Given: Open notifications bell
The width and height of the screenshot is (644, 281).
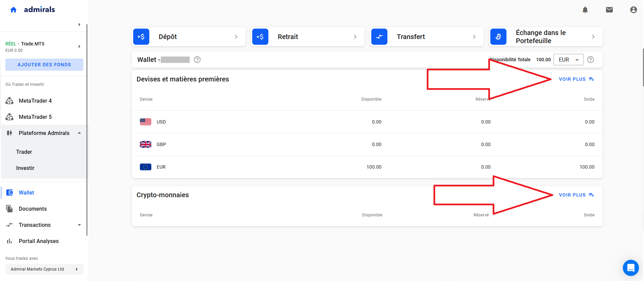Looking at the screenshot, I should tap(585, 10).
